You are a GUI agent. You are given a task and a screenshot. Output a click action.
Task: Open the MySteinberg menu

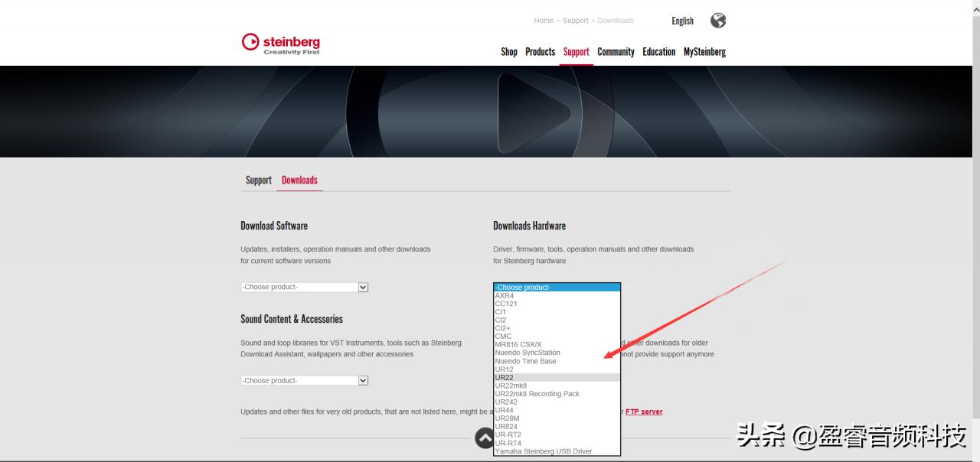[x=704, y=52]
